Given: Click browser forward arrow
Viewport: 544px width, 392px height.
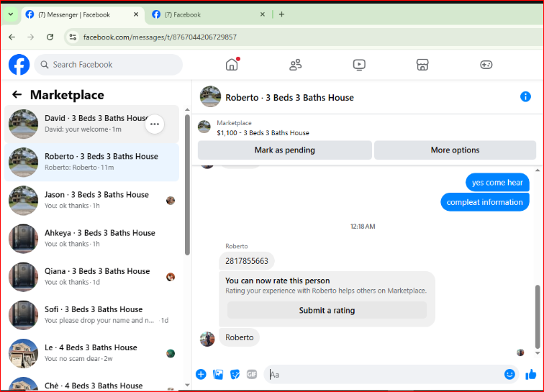Looking at the screenshot, I should click(31, 37).
